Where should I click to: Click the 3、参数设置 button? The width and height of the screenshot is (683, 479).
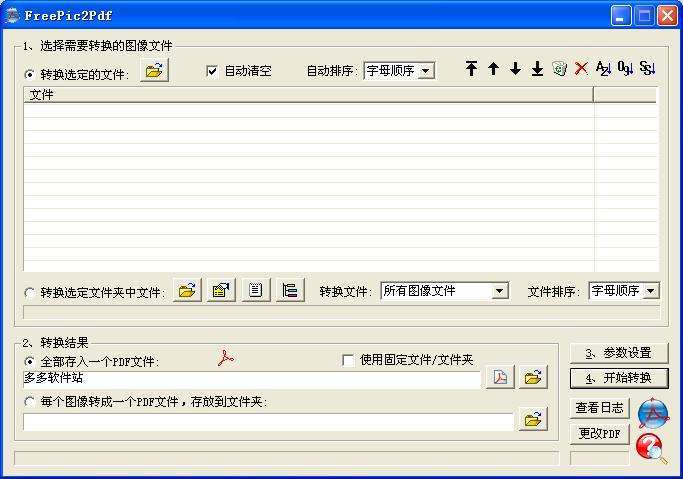point(619,353)
